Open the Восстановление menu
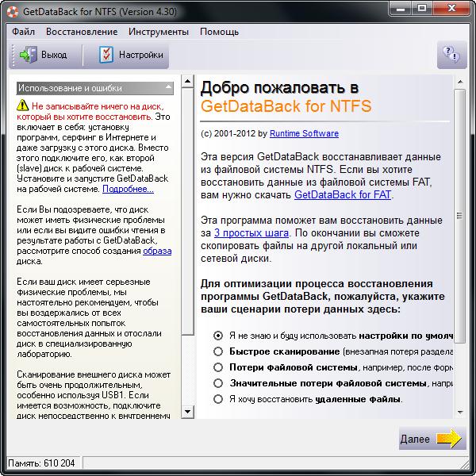This screenshot has width=476, height=476. tap(82, 32)
